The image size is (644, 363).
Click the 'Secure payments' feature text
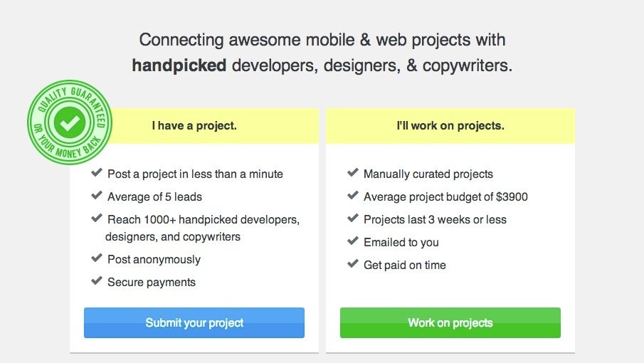point(152,283)
